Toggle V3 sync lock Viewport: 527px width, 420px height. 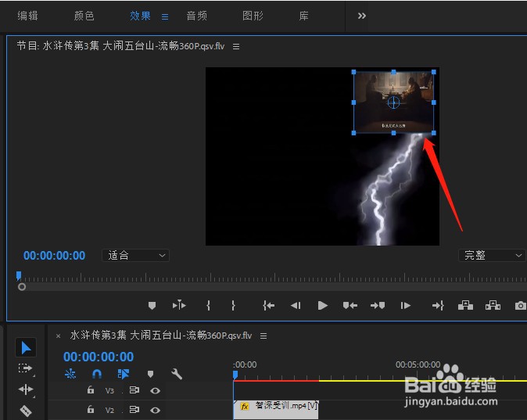coord(134,390)
